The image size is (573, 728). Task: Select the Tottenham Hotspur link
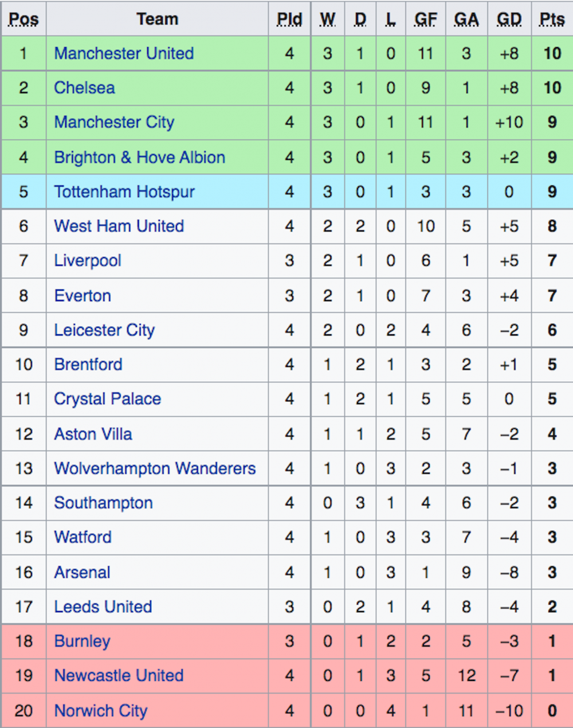[x=124, y=191]
